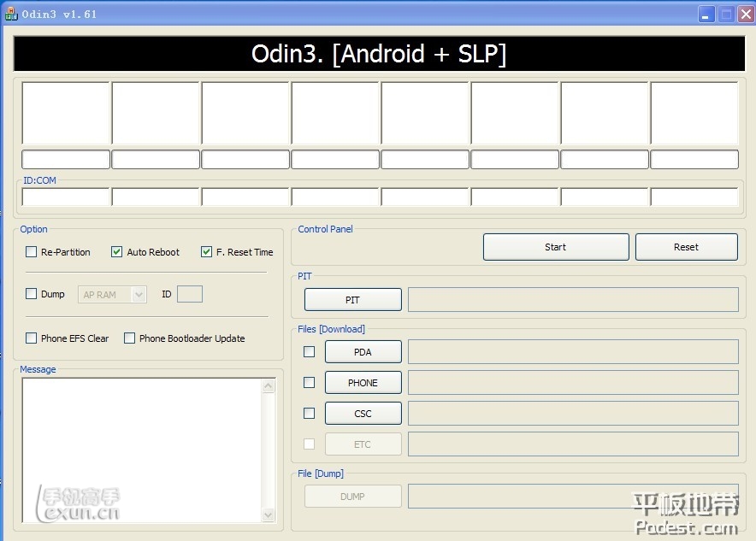Screen dimensions: 756x541
Task: Click the PDA file button
Action: (x=363, y=352)
